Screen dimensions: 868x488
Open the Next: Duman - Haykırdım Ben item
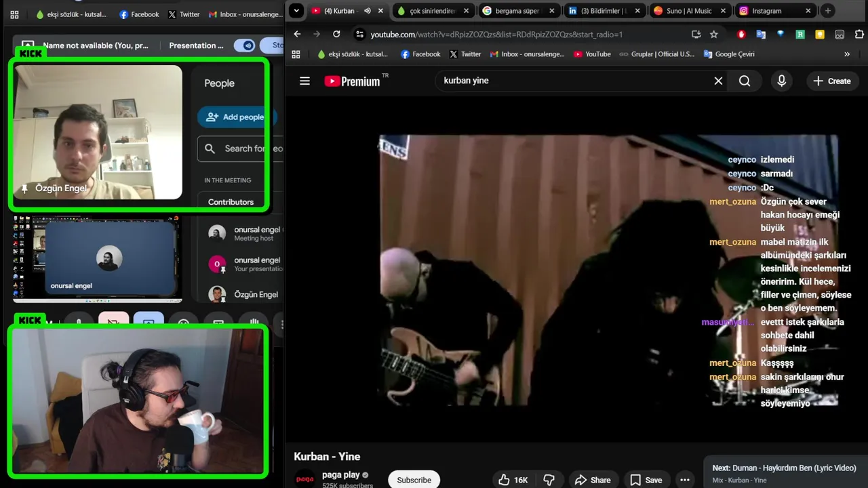785,473
